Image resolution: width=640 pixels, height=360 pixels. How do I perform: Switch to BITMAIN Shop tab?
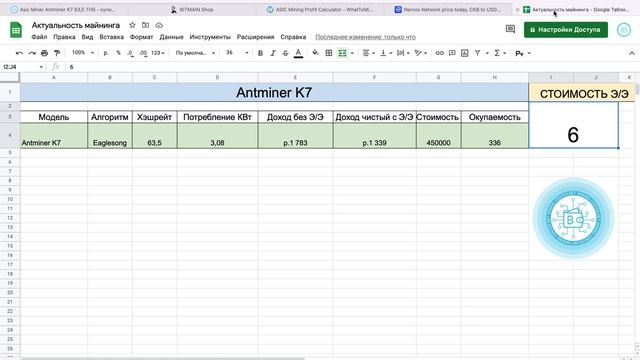click(x=192, y=9)
